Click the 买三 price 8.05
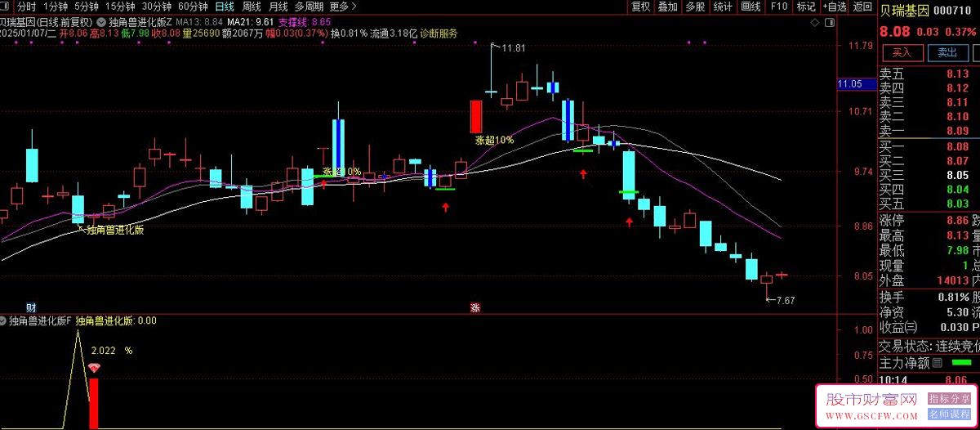 point(957,175)
